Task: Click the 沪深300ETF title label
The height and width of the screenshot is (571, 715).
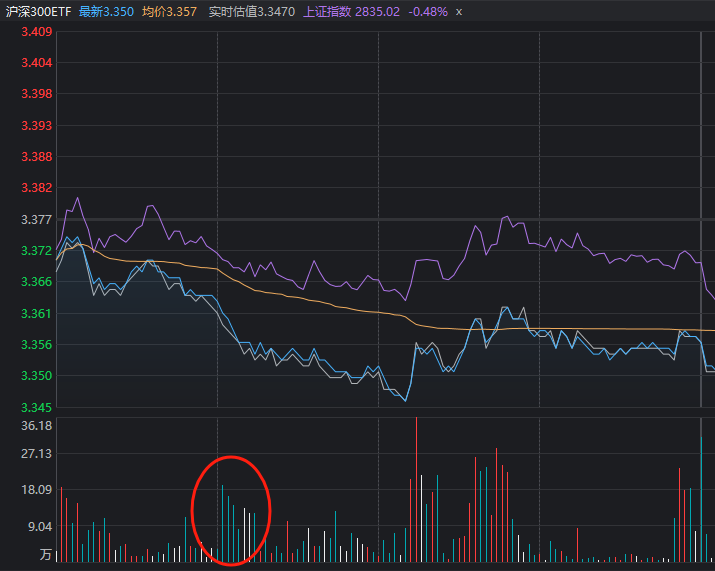Action: (x=38, y=12)
